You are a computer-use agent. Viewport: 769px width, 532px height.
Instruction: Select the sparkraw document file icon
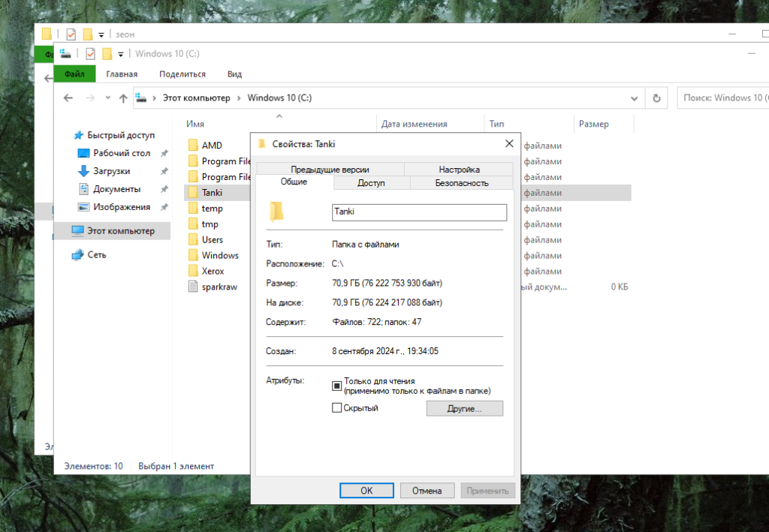[x=193, y=287]
